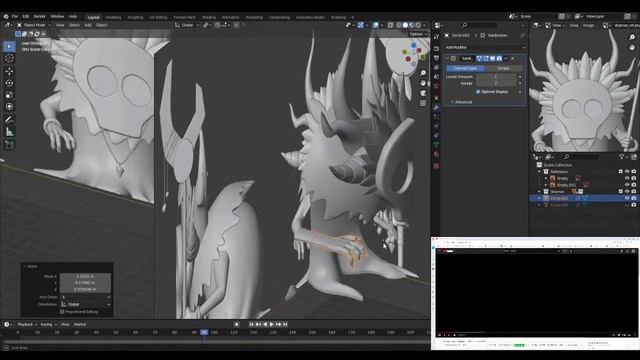This screenshot has height=360, width=640.
Task: Switch to the Sculpting workspace tab
Action: (135, 18)
